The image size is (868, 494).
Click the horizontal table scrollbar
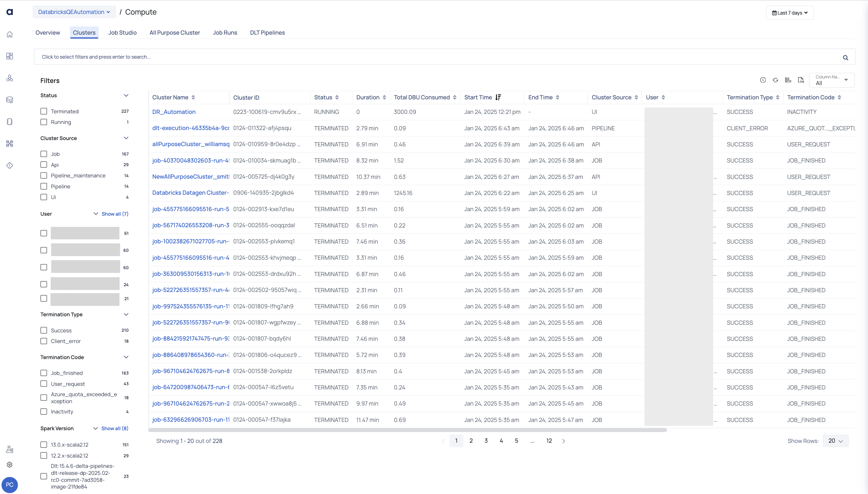408,430
